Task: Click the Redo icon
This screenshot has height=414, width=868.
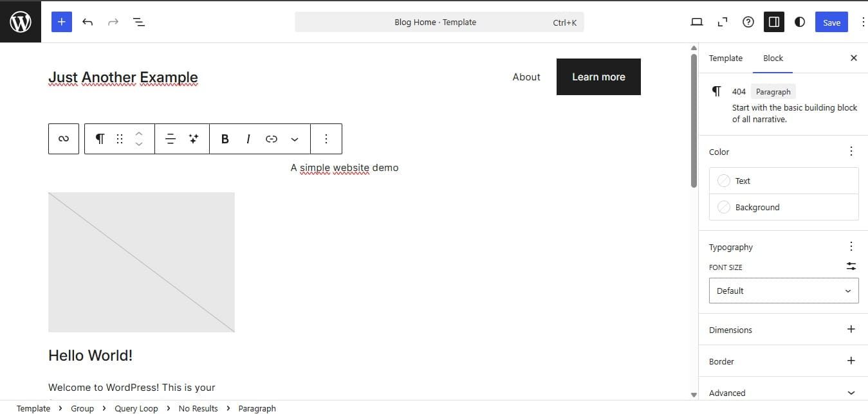Action: (113, 21)
